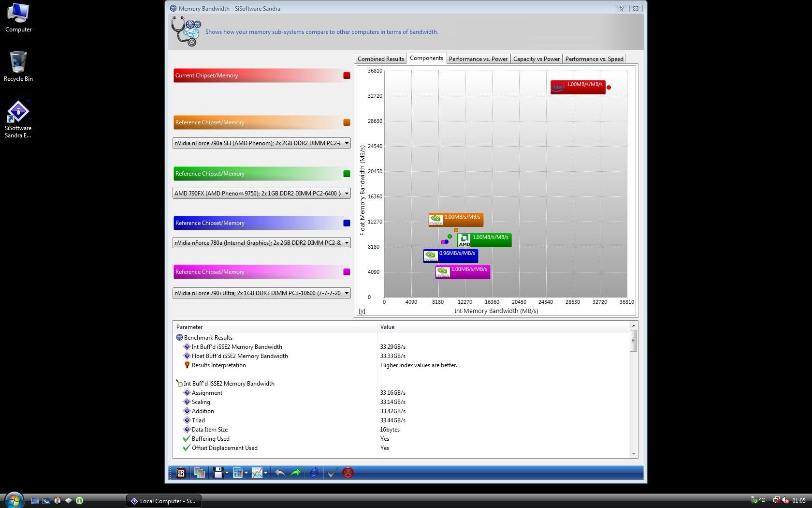Screen dimensions: 812x508
Task: Open the Capacity vs Power tab
Action: point(536,59)
